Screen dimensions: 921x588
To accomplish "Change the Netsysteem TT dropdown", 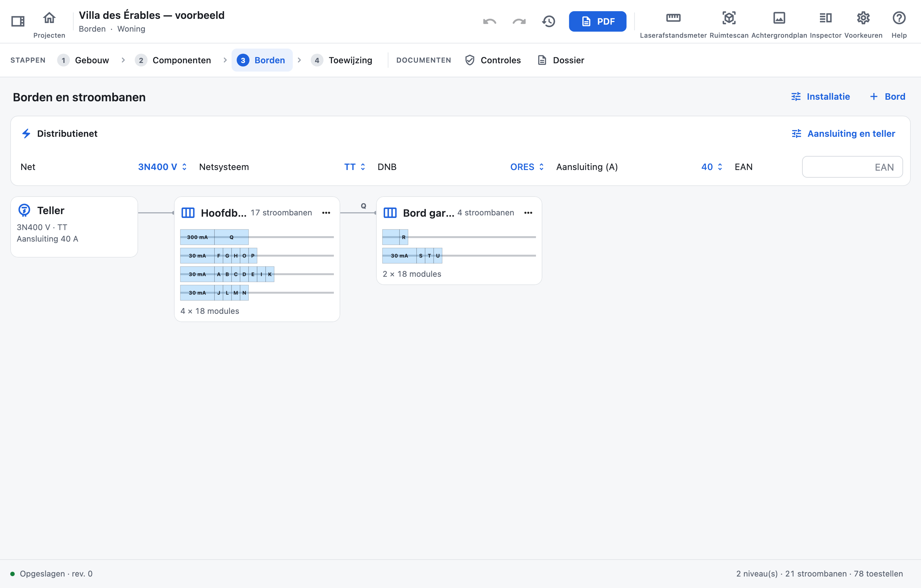I will 355,167.
